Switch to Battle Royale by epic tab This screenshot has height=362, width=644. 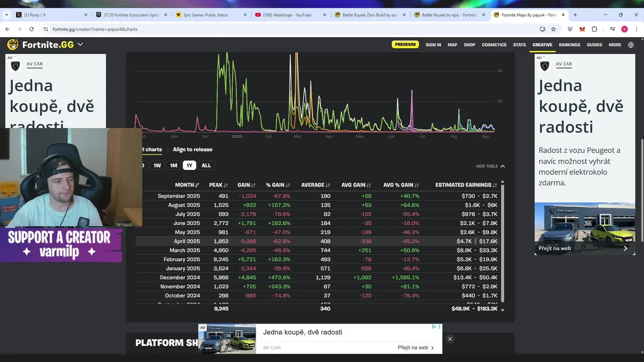[449, 15]
